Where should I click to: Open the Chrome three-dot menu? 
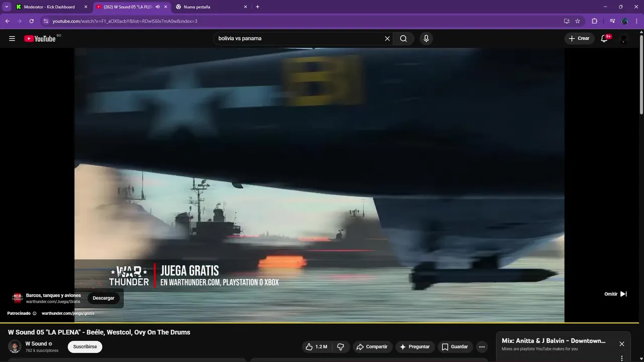click(x=636, y=21)
